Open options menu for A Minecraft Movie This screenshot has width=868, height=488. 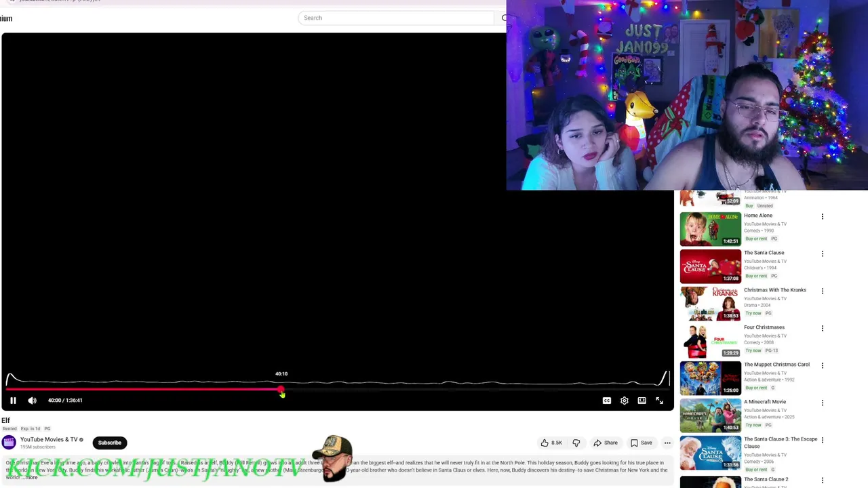pyautogui.click(x=823, y=403)
